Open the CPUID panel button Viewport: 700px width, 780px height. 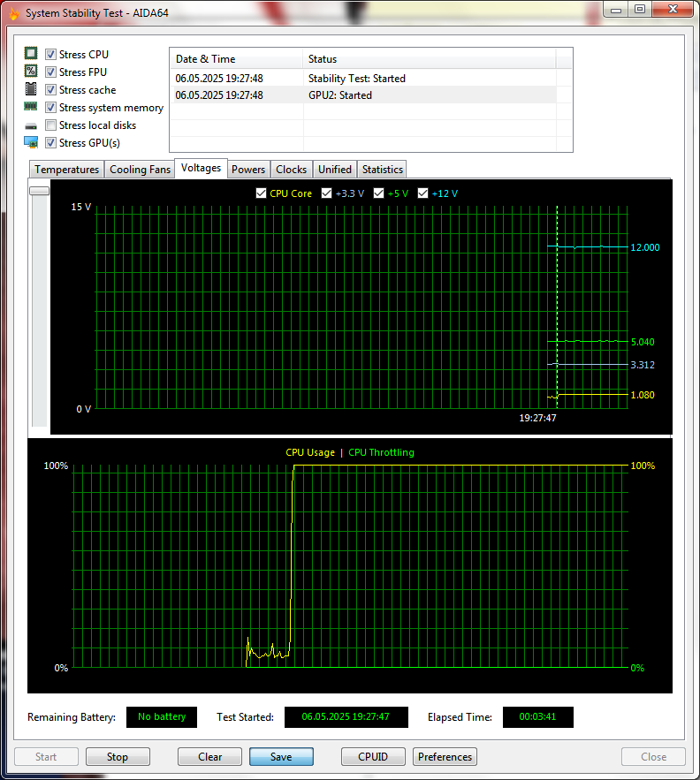click(x=373, y=757)
